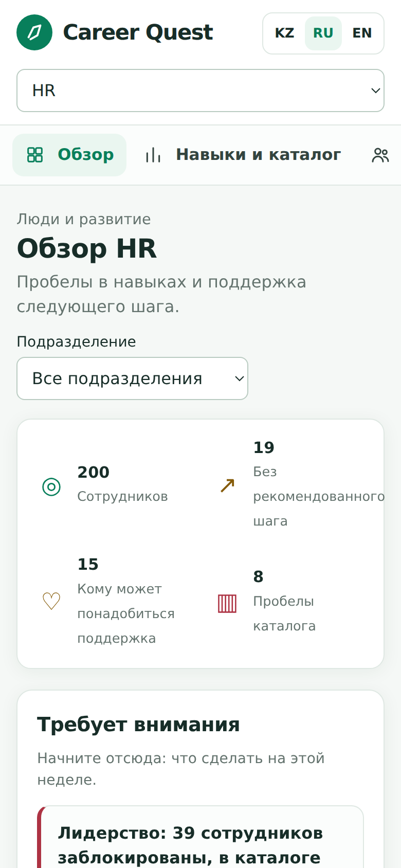Open the Обзор tab

[x=69, y=155]
